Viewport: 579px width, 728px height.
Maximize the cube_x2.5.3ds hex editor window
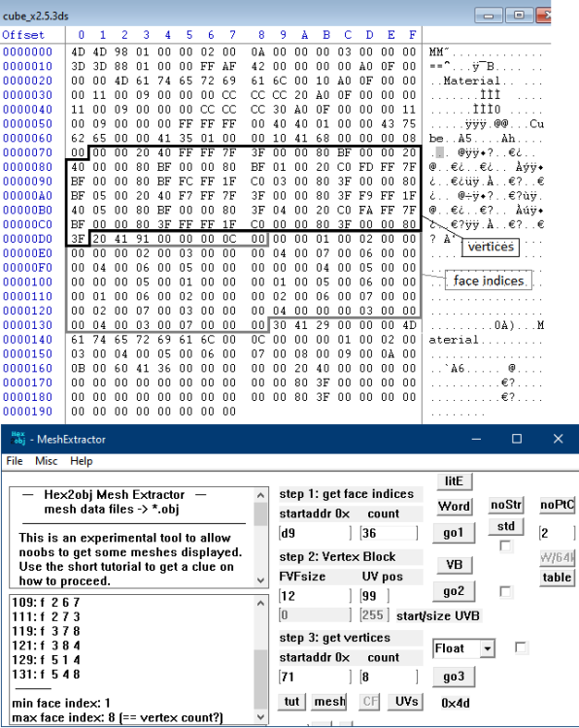pyautogui.click(x=519, y=16)
